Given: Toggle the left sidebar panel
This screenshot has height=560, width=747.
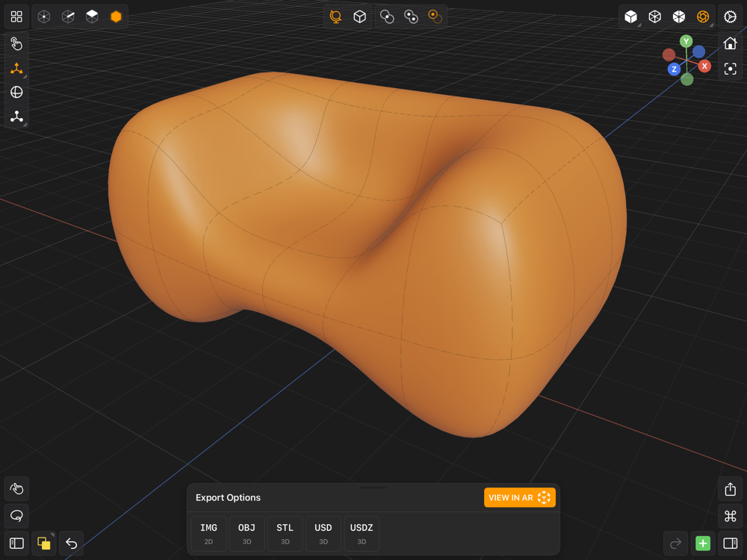Looking at the screenshot, I should point(16,544).
